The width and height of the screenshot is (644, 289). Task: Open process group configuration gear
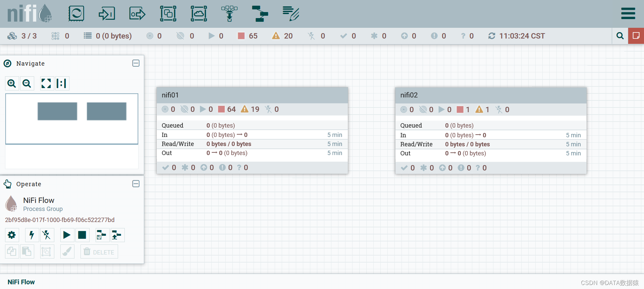pyautogui.click(x=12, y=235)
